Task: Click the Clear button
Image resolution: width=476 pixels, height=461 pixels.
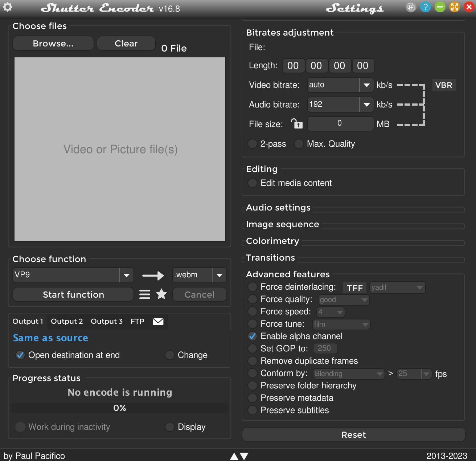Action: click(126, 43)
